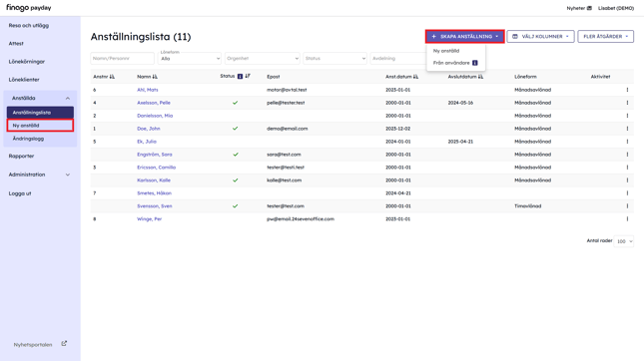This screenshot has height=361, width=644.
Task: Click the finago payday logo
Action: 28,7
